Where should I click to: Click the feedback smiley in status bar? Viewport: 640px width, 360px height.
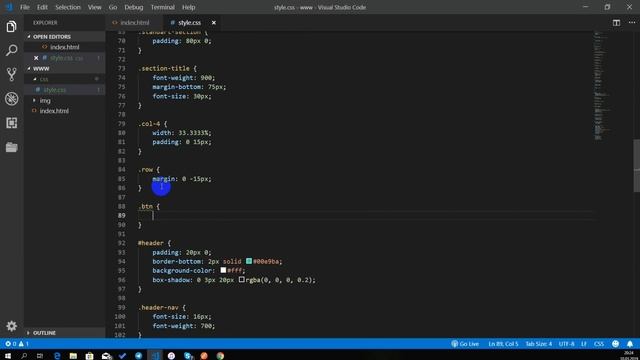pyautogui.click(x=616, y=344)
